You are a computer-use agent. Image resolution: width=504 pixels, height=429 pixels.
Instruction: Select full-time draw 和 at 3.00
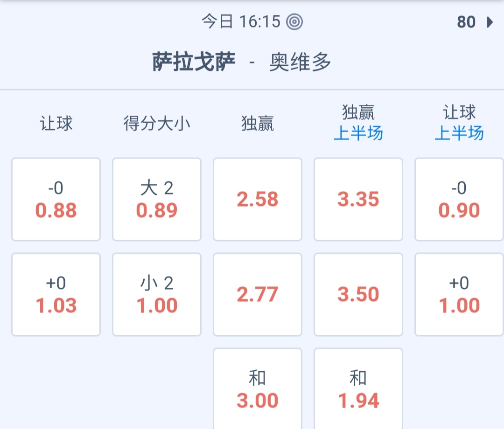258,390
